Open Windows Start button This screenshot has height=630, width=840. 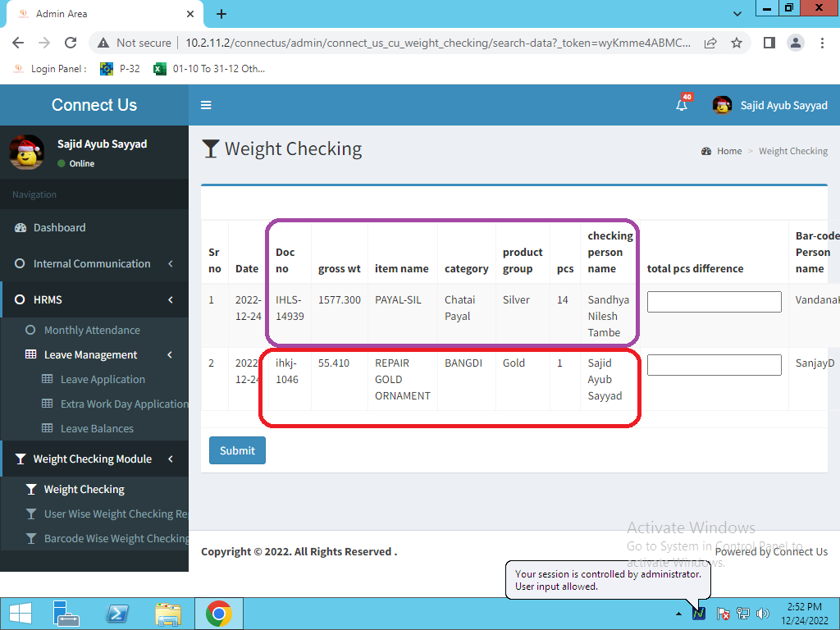point(21,614)
